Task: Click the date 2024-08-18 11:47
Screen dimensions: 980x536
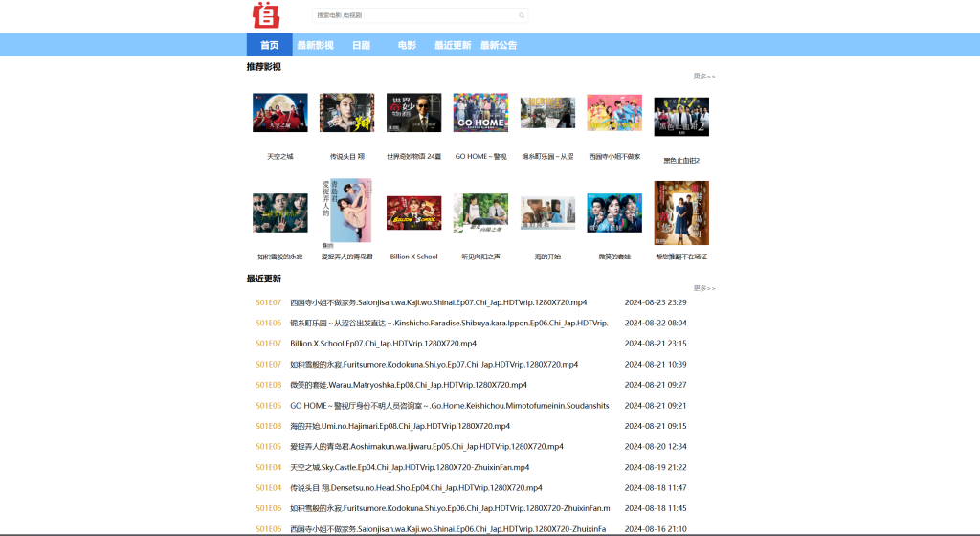Action: (656, 488)
